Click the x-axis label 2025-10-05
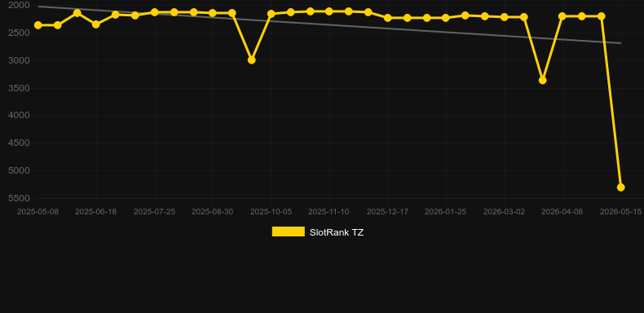The height and width of the screenshot is (313, 644). point(271,212)
